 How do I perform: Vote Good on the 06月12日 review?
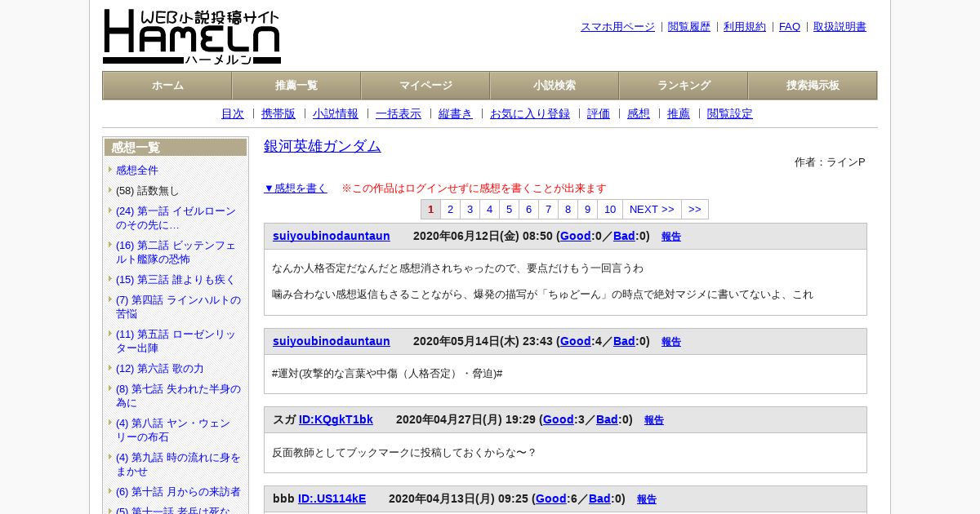575,236
